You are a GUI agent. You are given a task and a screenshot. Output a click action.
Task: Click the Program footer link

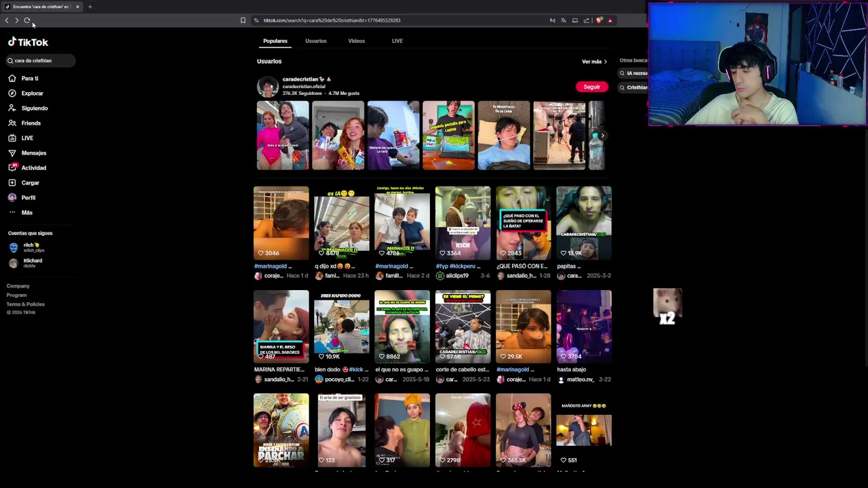(x=17, y=295)
